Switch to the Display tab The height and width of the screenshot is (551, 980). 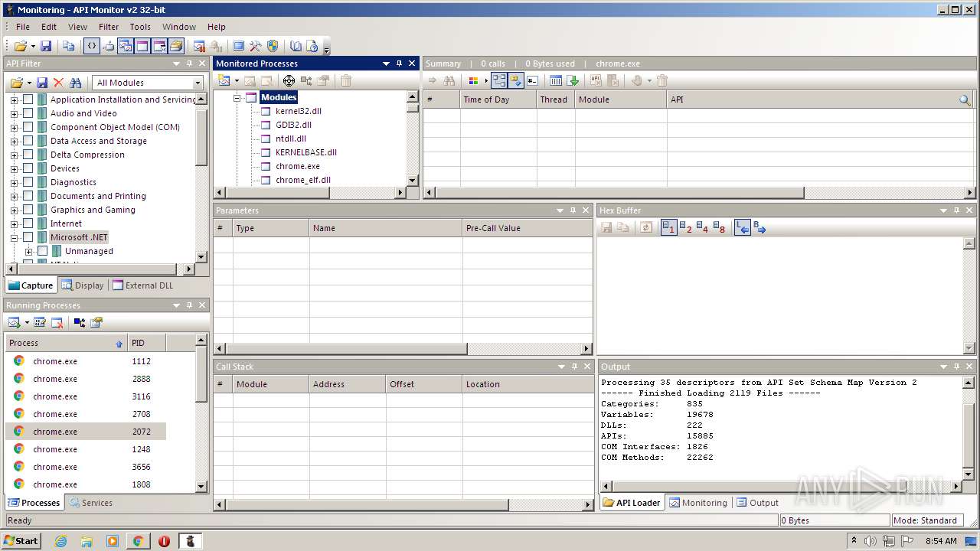tap(83, 285)
